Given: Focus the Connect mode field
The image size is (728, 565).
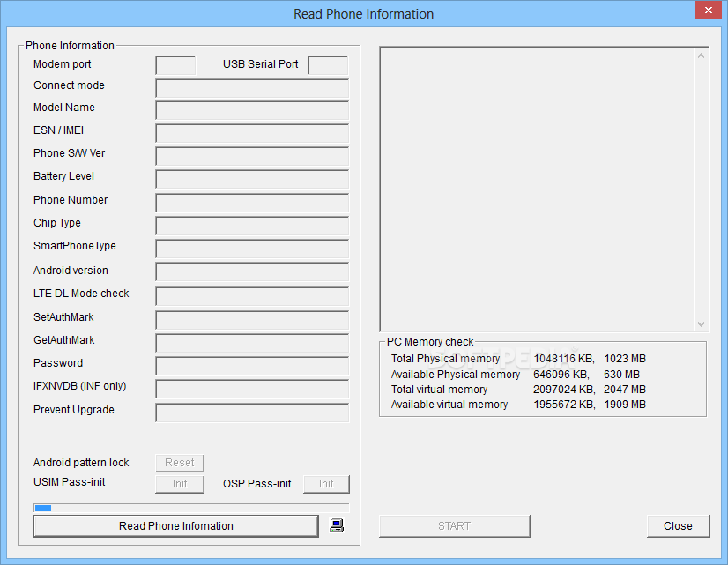Looking at the screenshot, I should tap(252, 88).
